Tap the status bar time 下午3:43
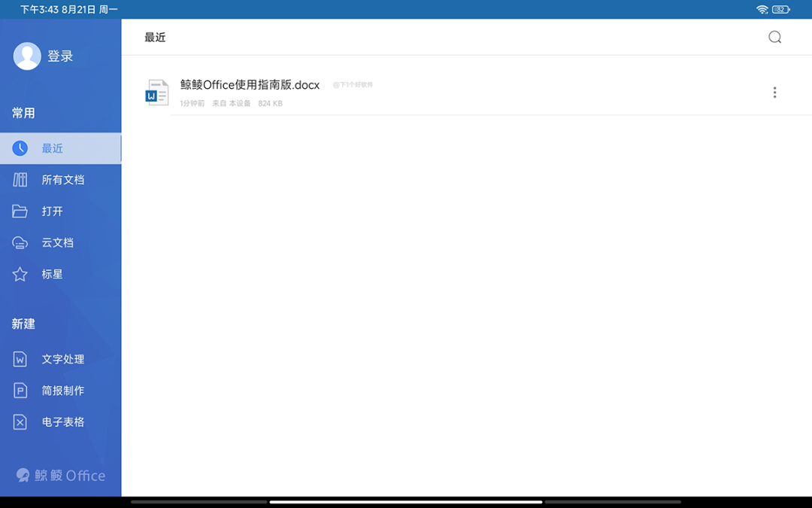This screenshot has width=812, height=508. pyautogui.click(x=39, y=9)
